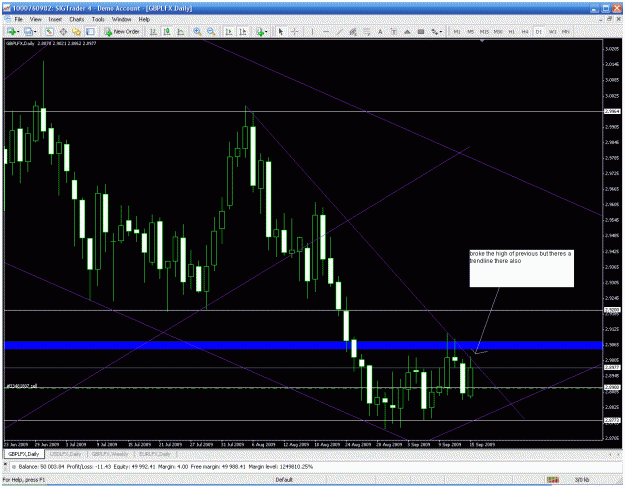
Task: Select the Text tool labeled A
Action: click(380, 31)
